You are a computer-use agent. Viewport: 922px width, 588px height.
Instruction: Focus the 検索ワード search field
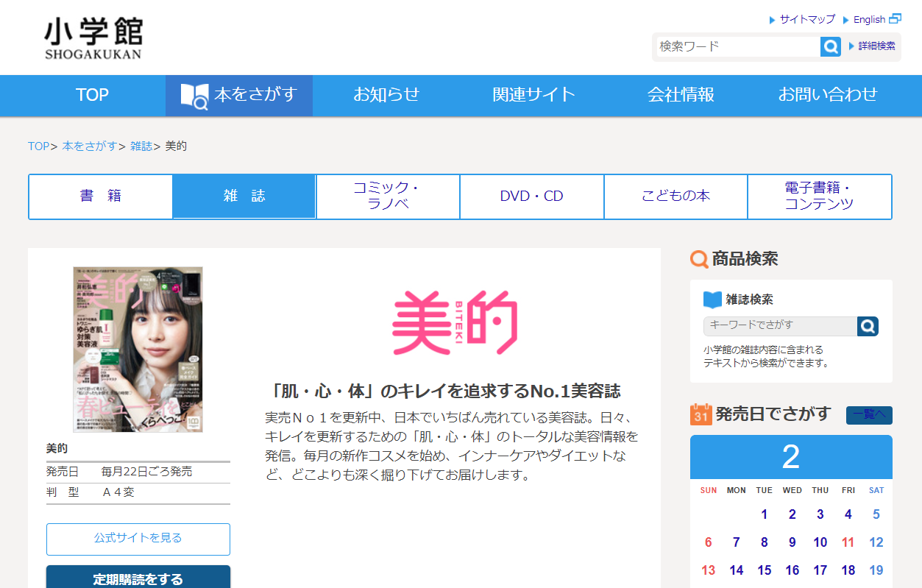tap(737, 46)
